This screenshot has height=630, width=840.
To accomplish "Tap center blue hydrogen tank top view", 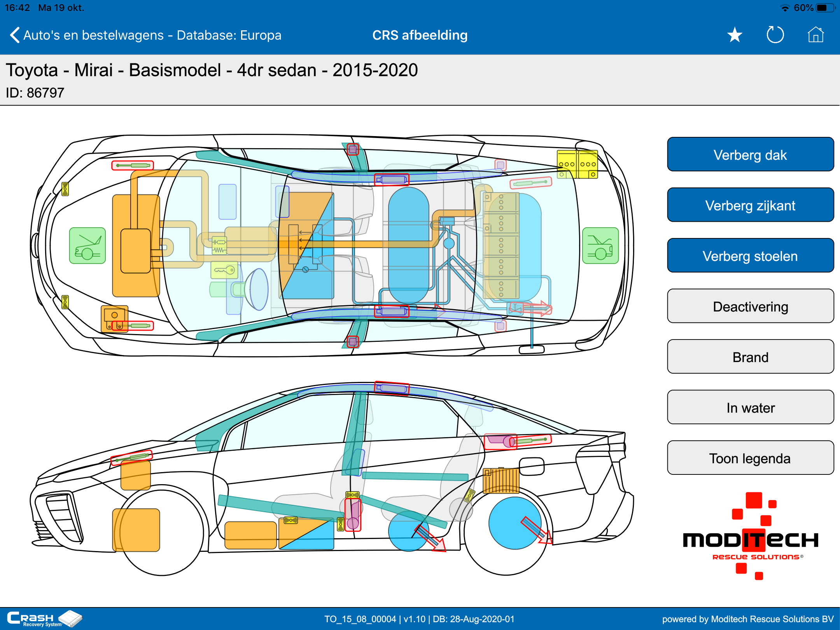I will point(409,245).
